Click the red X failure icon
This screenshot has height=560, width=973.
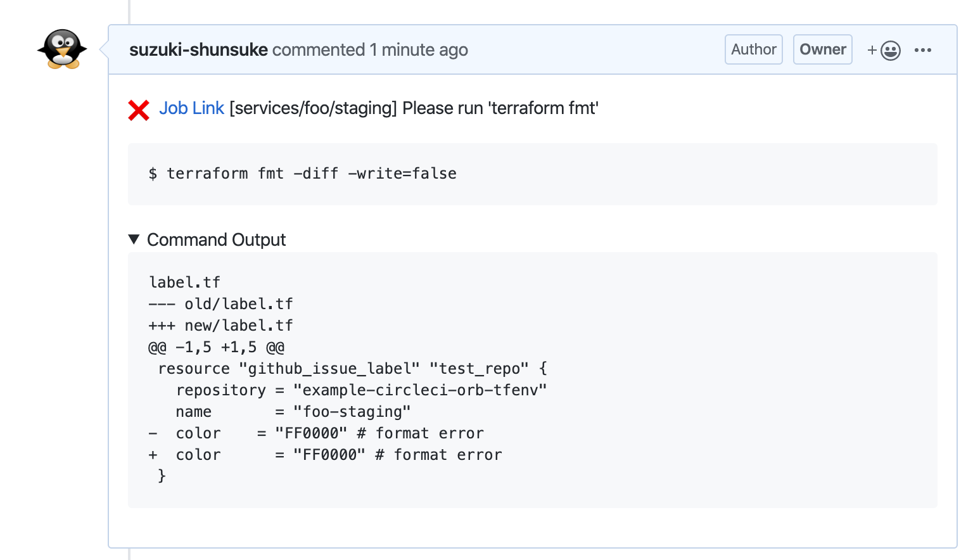[139, 110]
